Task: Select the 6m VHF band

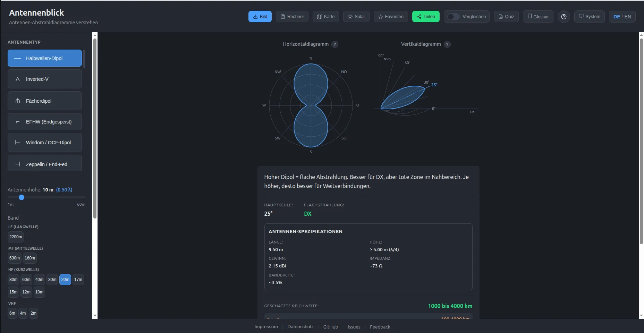Action: point(12,313)
